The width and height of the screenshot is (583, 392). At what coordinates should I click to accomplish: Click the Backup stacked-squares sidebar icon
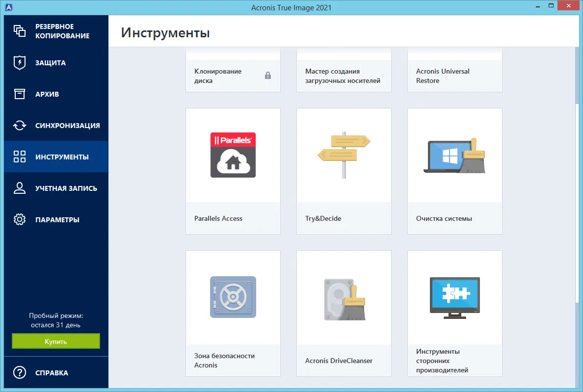tap(19, 31)
